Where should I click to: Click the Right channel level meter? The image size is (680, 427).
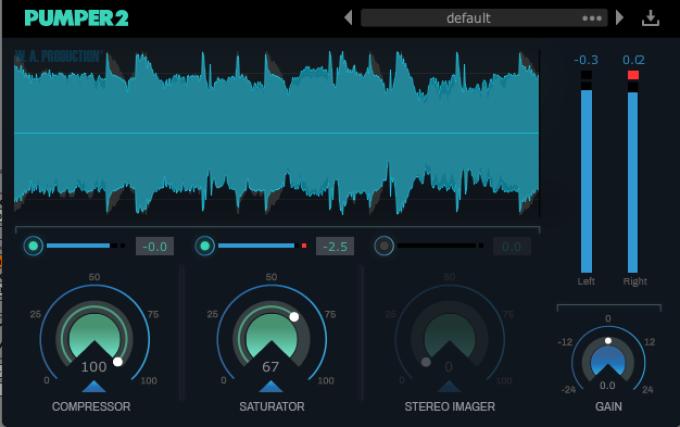pyautogui.click(x=633, y=172)
